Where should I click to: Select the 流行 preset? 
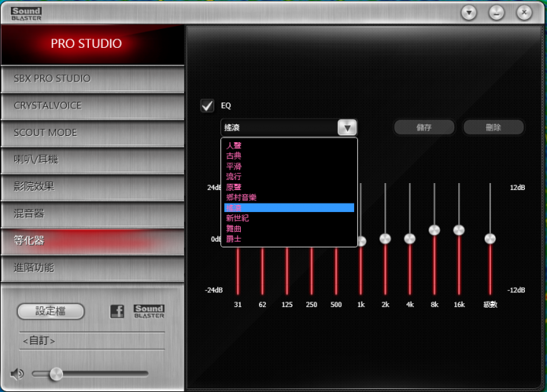pos(289,176)
